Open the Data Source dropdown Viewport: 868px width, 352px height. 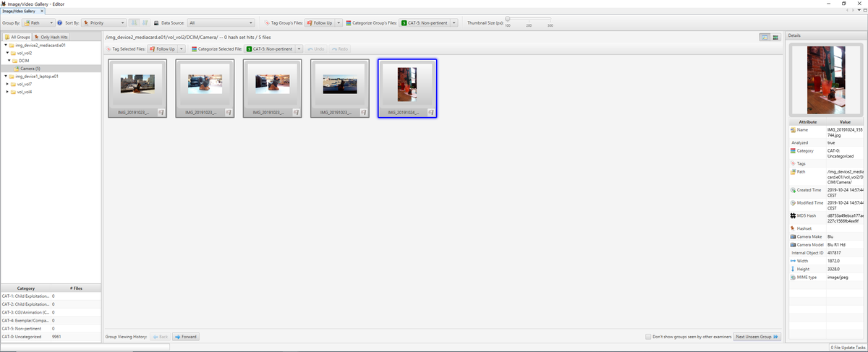click(x=221, y=23)
